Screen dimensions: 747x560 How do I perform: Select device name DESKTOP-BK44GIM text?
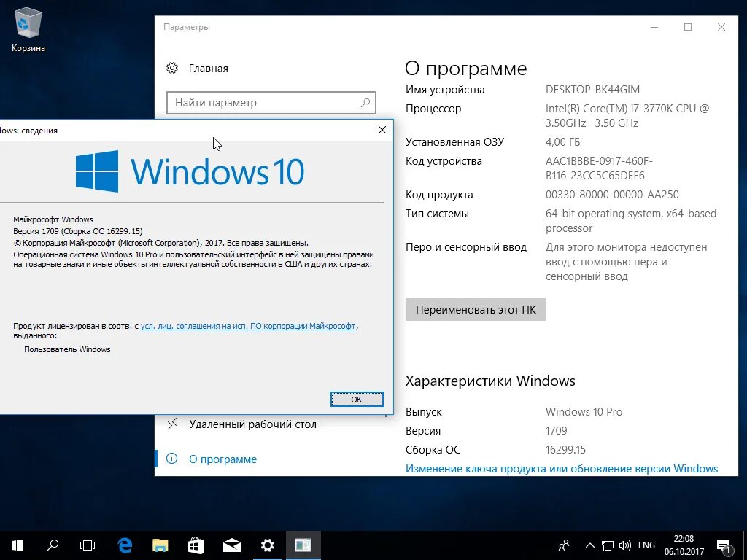pos(592,90)
